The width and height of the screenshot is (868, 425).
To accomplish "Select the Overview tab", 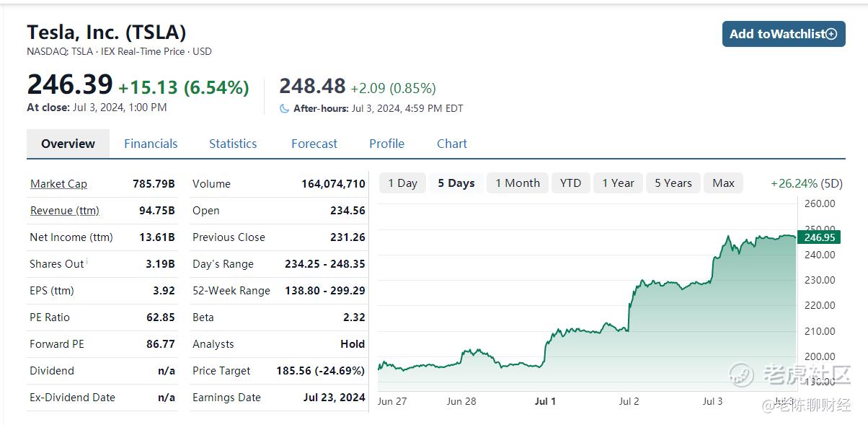I will click(68, 144).
